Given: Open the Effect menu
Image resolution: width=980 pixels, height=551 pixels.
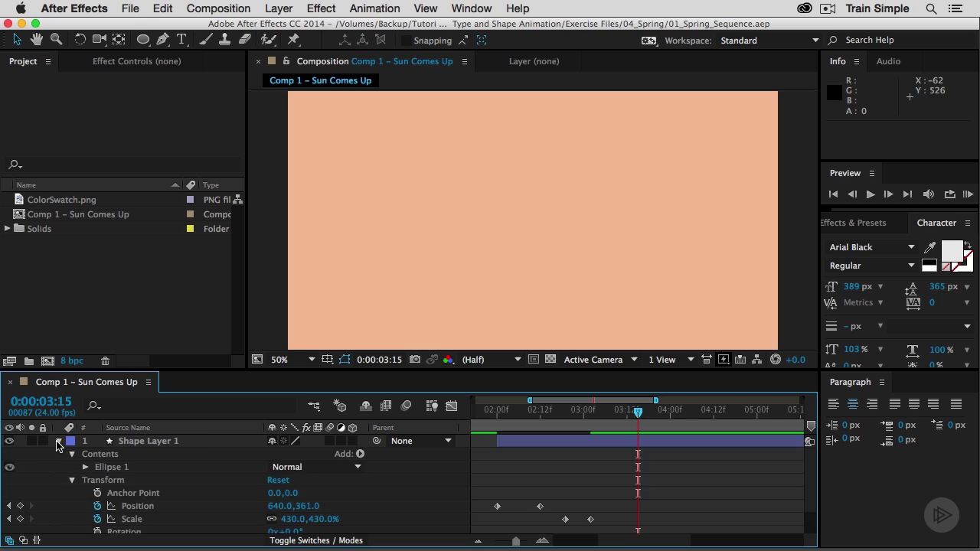Looking at the screenshot, I should pyautogui.click(x=321, y=8).
